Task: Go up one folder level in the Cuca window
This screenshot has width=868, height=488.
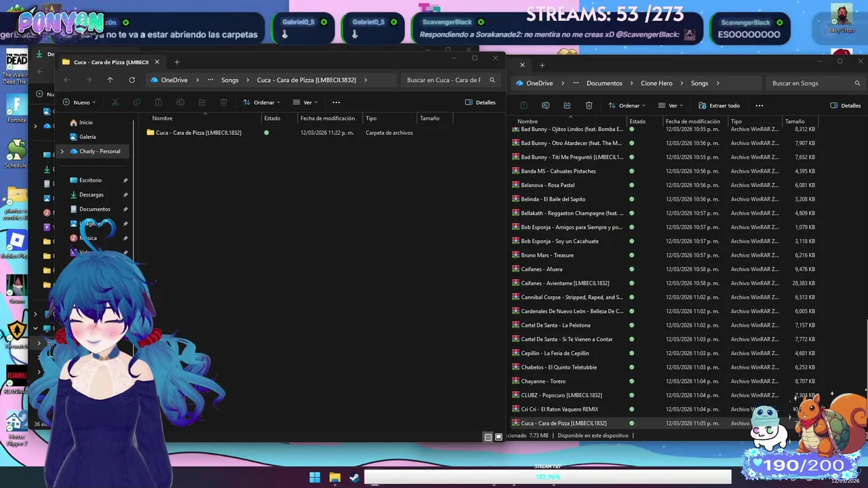Action: pos(110,80)
